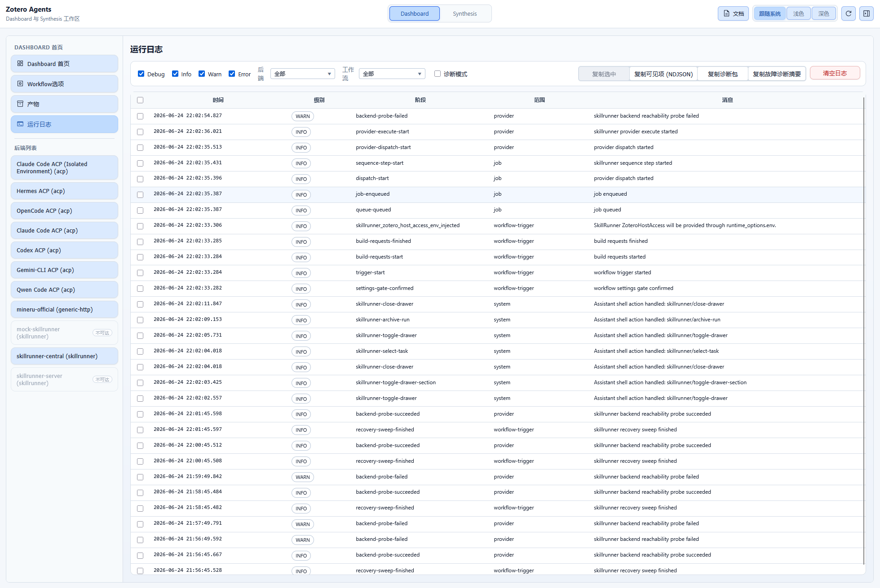Click the Workflow选项 sidebar icon

20,83
